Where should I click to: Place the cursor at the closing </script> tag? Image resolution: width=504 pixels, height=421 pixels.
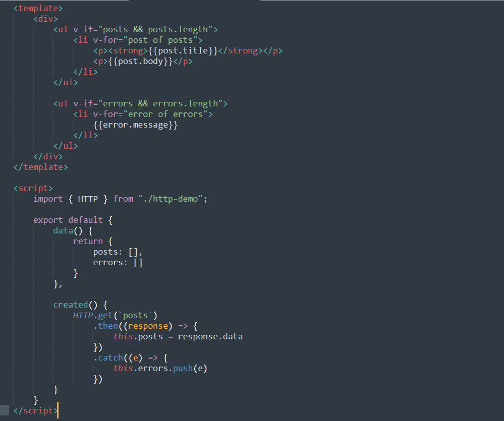(35, 411)
